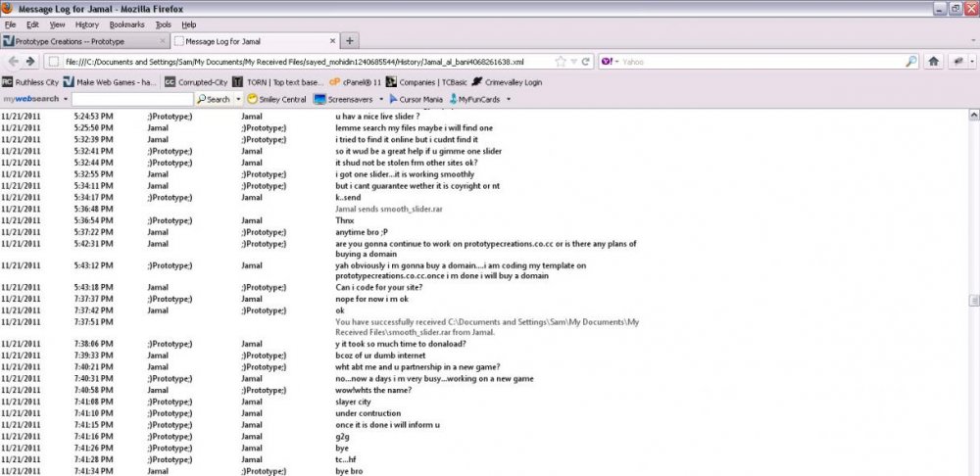Click the Smiley Central toolbar button
Viewport: 980px width, 476px height.
point(276,99)
